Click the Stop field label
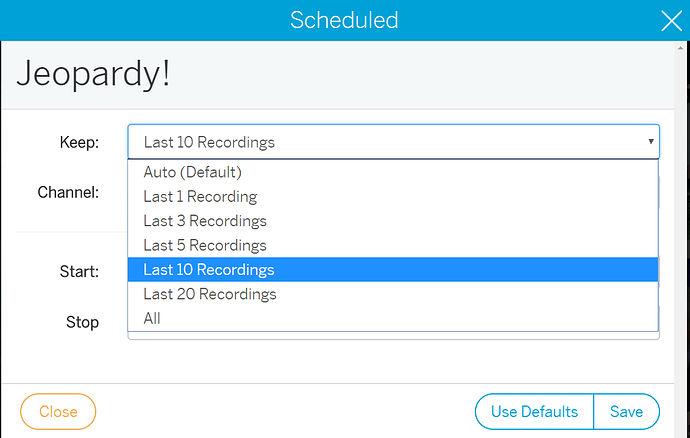The height and width of the screenshot is (438, 690). click(x=82, y=322)
